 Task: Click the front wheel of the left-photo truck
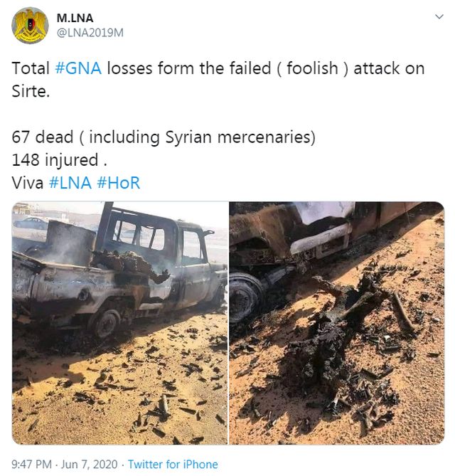[x=108, y=323]
